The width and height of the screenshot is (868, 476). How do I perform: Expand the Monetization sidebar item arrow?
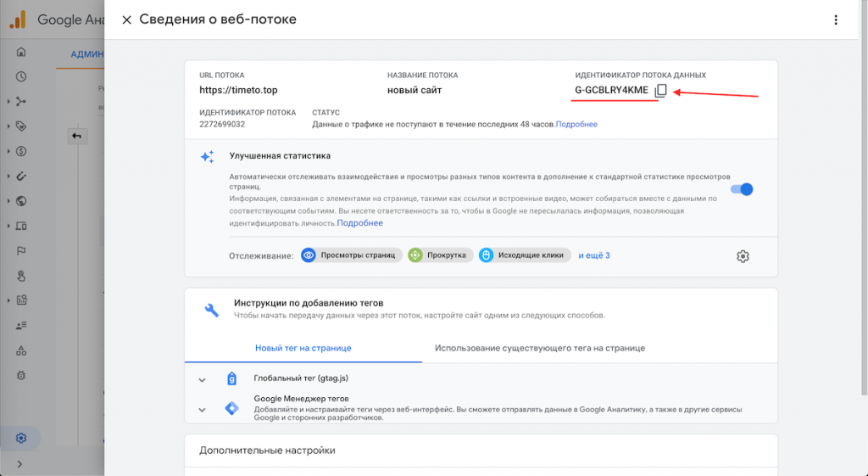pyautogui.click(x=8, y=151)
